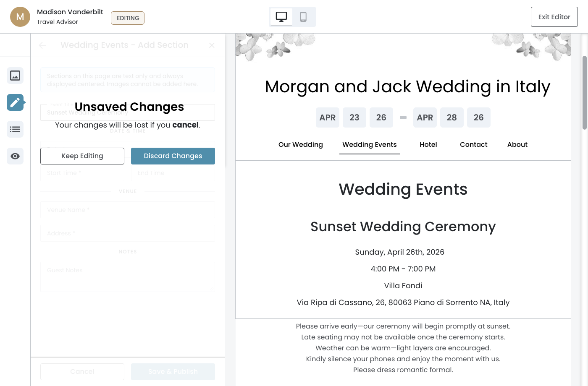The height and width of the screenshot is (386, 588).
Task: Click the page preview vertical scrollbar
Action: (x=584, y=92)
